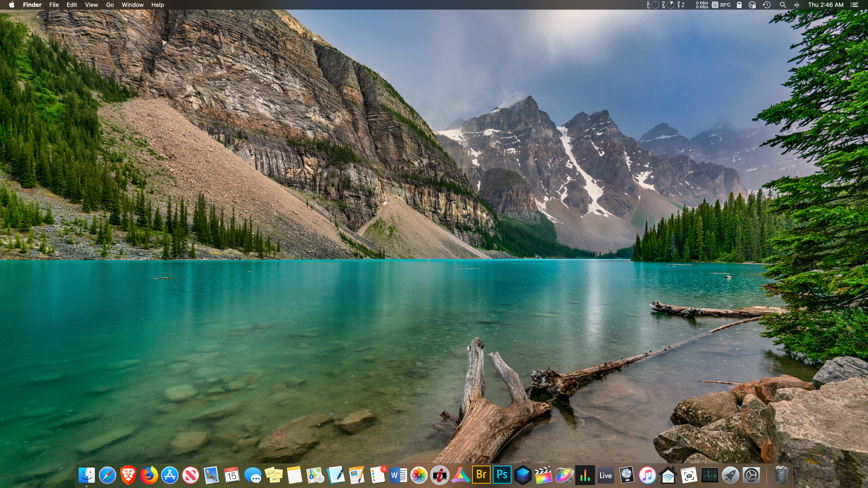Open Ableton Live from the Dock

coord(606,475)
